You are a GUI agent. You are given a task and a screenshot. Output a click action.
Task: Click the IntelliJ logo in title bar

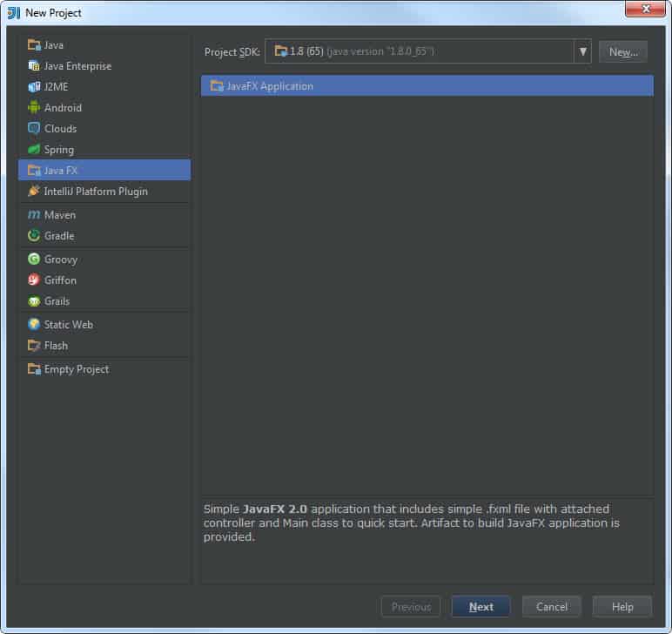click(14, 13)
